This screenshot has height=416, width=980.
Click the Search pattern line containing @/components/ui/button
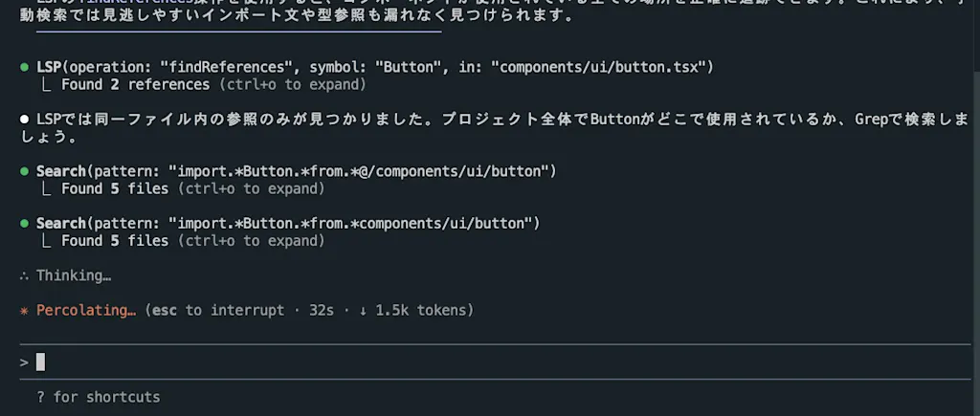pyautogui.click(x=297, y=171)
